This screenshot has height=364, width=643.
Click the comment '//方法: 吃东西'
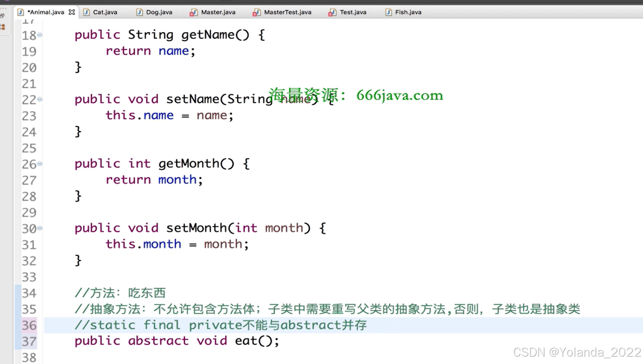(120, 293)
